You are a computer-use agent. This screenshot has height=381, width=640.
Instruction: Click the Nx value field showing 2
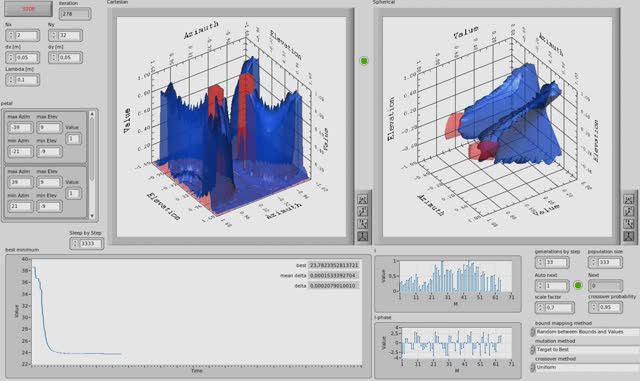(x=26, y=36)
